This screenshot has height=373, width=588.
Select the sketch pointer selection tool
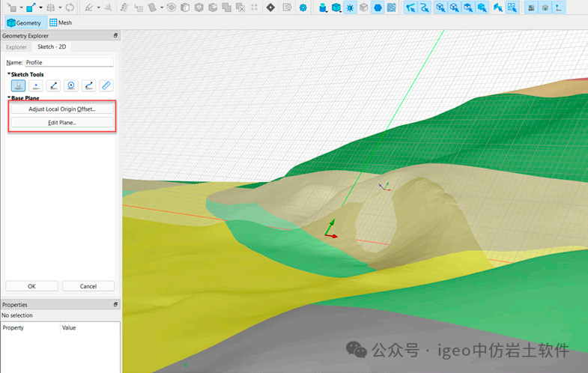18,86
